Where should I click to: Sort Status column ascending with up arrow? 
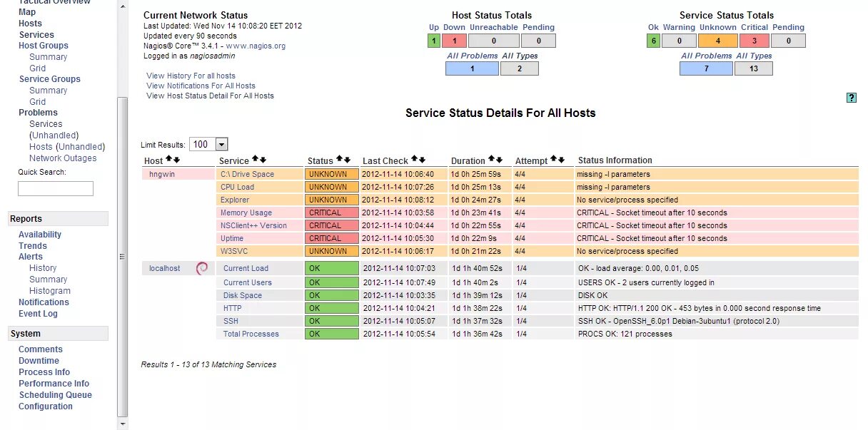point(339,160)
